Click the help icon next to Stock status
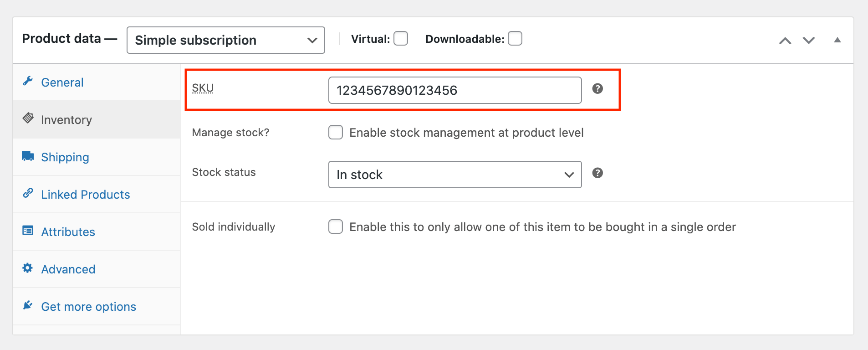 [597, 173]
